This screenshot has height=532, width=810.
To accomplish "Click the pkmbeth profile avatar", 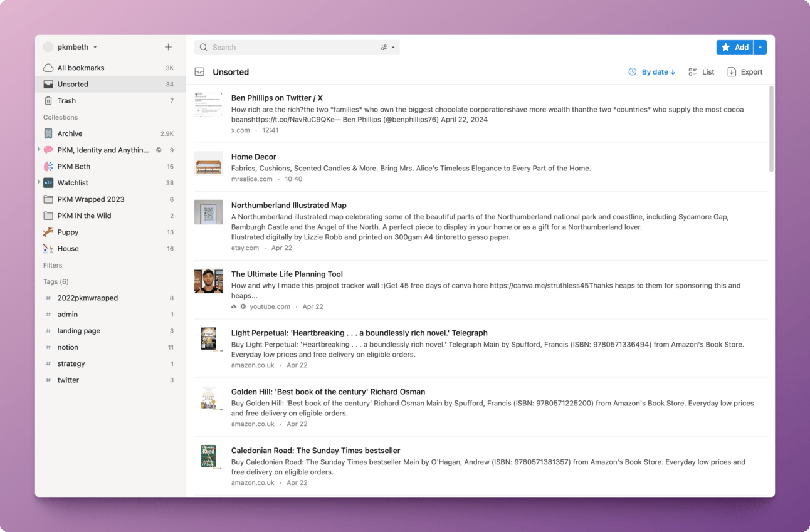I will click(x=48, y=47).
